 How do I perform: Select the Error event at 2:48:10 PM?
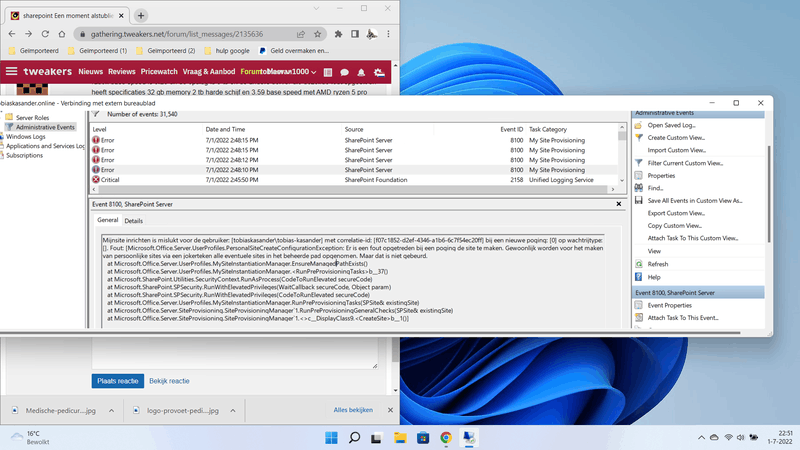pyautogui.click(x=354, y=170)
